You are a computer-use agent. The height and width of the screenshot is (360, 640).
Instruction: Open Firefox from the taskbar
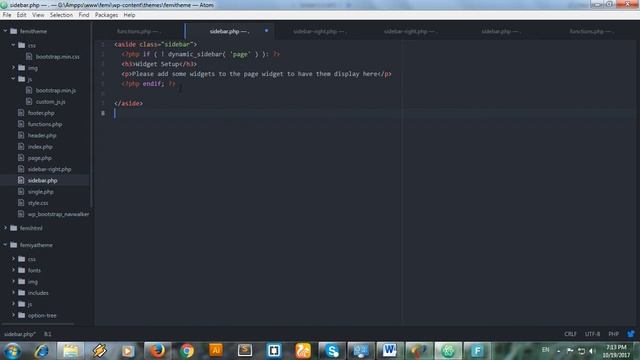point(158,351)
